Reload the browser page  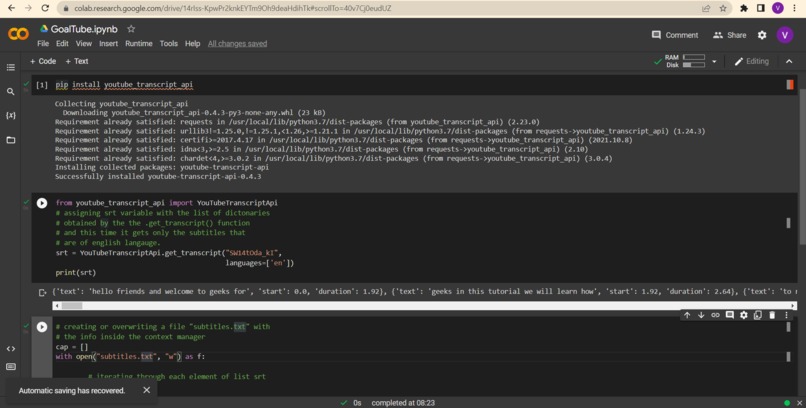click(45, 8)
